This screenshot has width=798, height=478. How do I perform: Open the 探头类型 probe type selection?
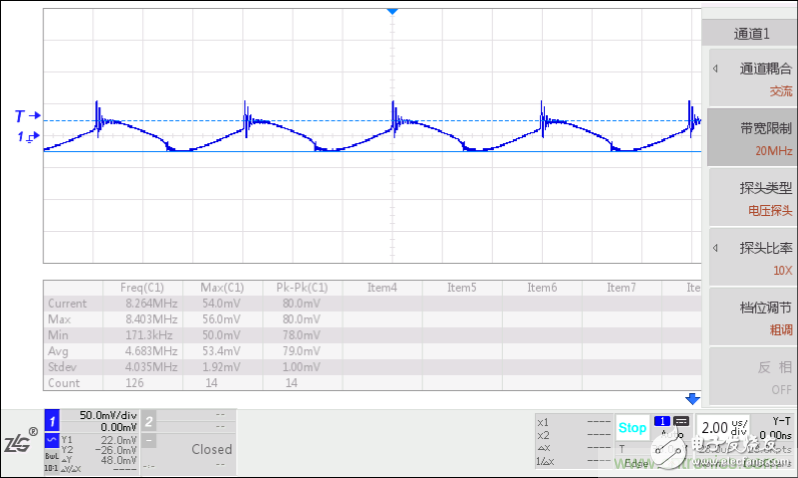click(751, 198)
